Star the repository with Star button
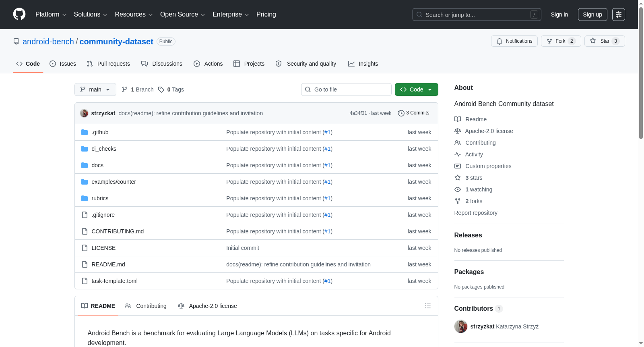 tap(605, 41)
